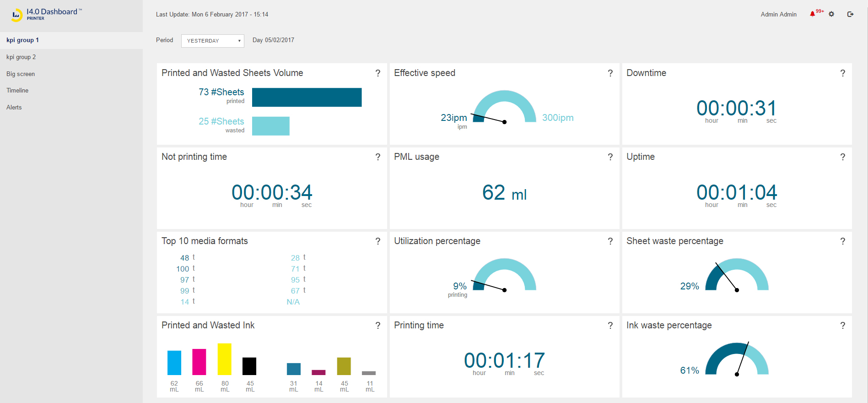Click the logout icon
Screen dimensions: 868x403
pos(850,14)
